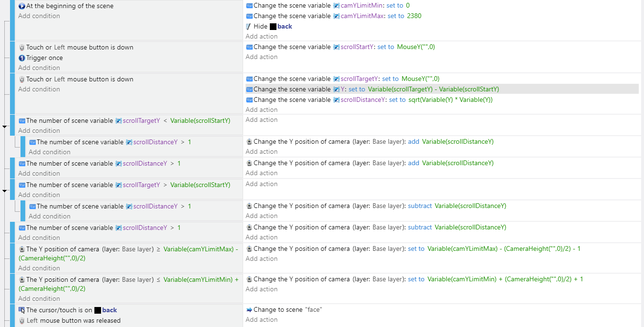This screenshot has width=644, height=327.
Task: Click "Add condition" in the scrollTargetY set to MouseY event
Action: coord(39,89)
